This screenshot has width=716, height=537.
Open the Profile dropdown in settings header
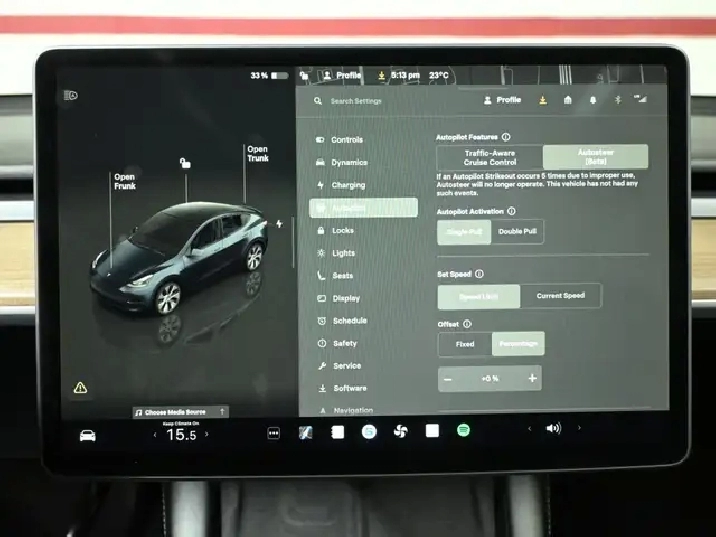(x=502, y=100)
